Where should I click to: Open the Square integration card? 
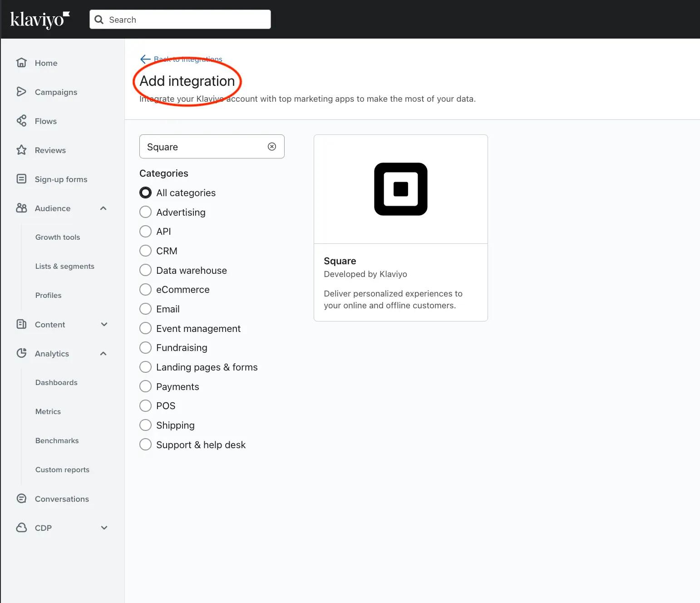coord(400,227)
